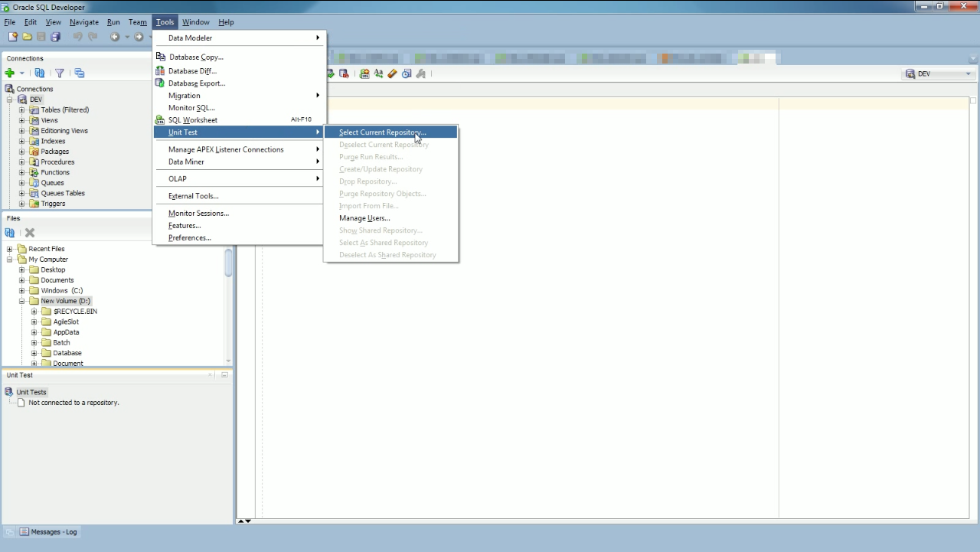Click the Rollback icon in worksheet toolbar

coord(344,73)
